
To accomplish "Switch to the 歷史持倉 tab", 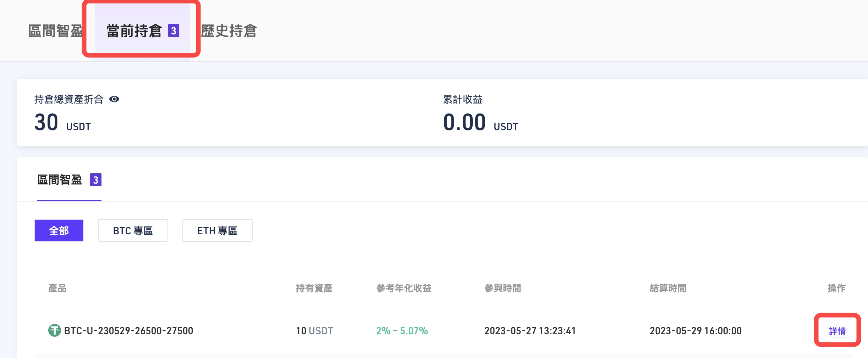I will (x=229, y=31).
